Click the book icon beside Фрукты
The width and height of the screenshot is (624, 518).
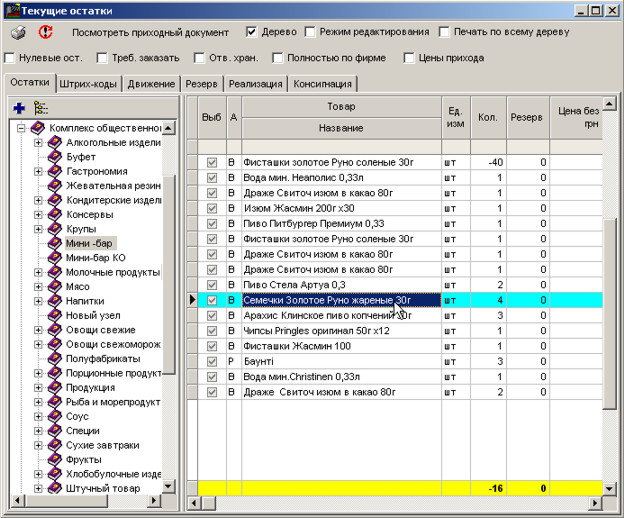click(x=55, y=459)
